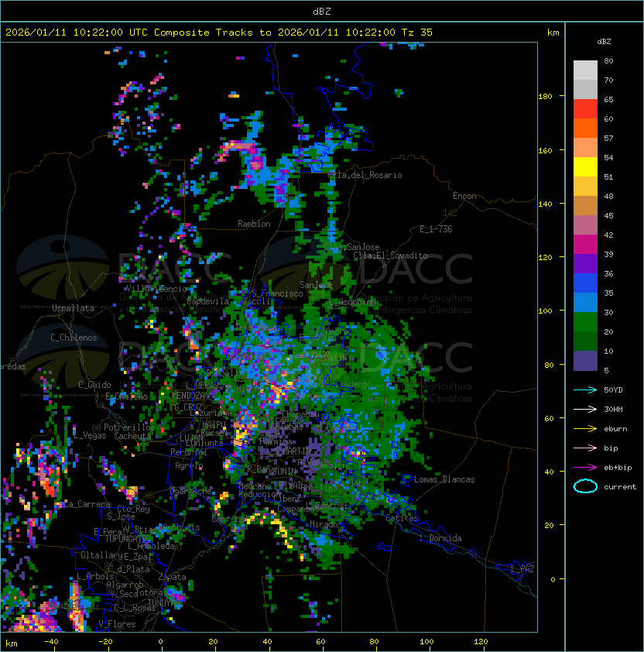Select the light gray 70–80 dBZ swatch

pos(585,70)
